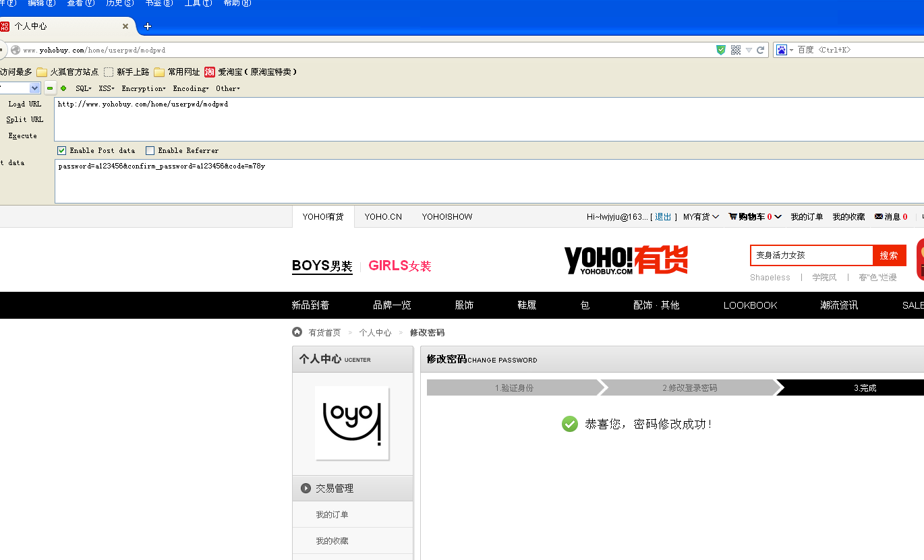The width and height of the screenshot is (924, 560).
Task: Open the 编辑 menu
Action: 42,3
